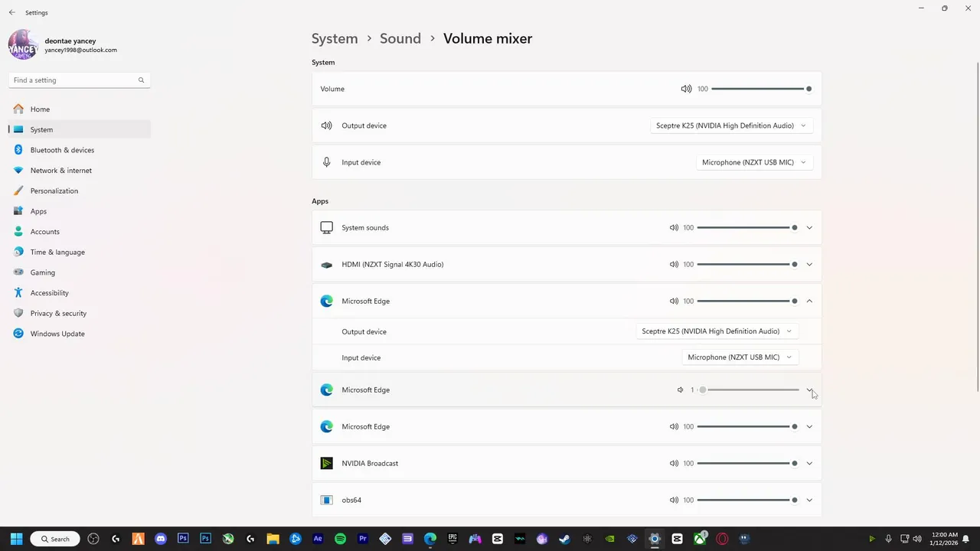
Task: Open Bluetooth & devices settings
Action: click(x=80, y=150)
